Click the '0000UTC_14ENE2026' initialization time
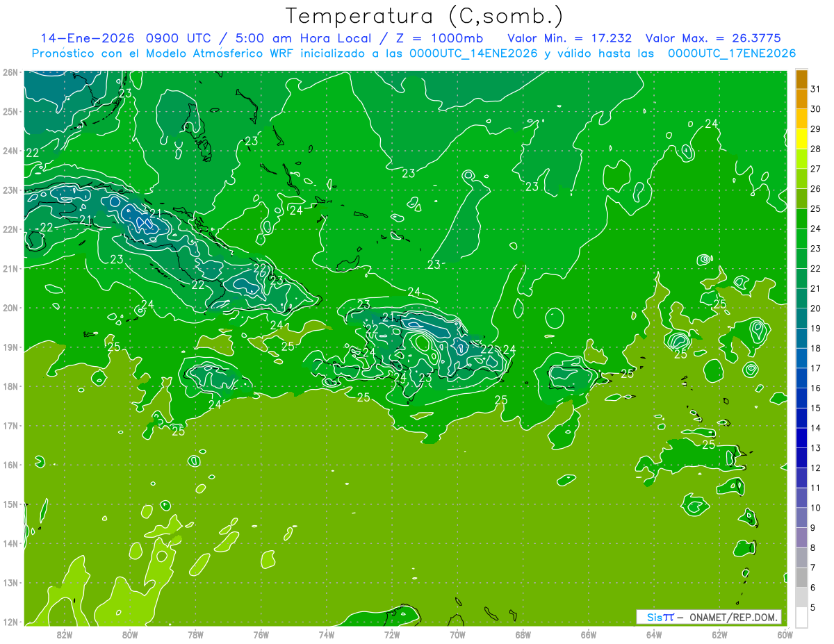Screen dimensions: 834x644 (474, 53)
